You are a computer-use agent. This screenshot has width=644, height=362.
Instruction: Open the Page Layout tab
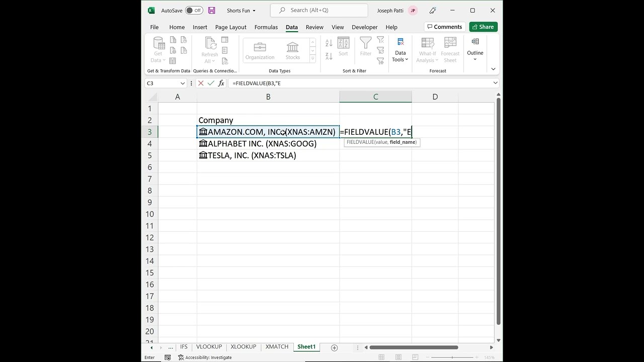tap(231, 27)
